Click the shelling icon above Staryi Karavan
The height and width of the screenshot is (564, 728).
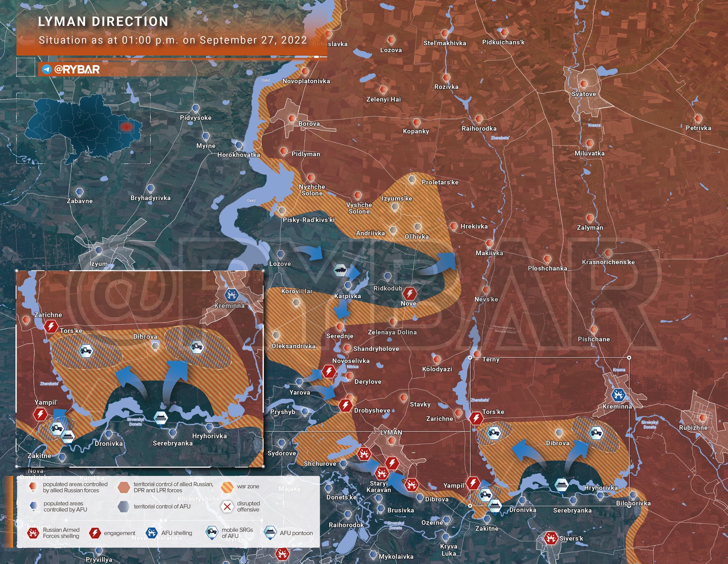tap(381, 473)
